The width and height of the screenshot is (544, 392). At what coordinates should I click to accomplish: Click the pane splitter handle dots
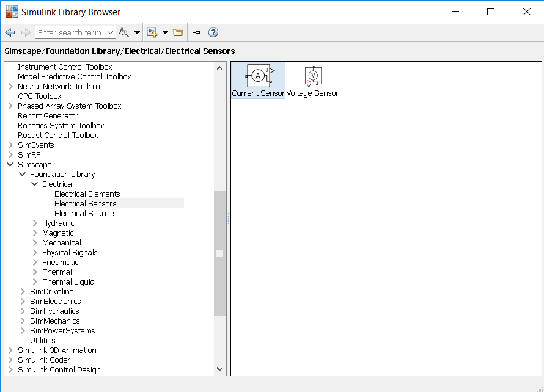coord(228,219)
